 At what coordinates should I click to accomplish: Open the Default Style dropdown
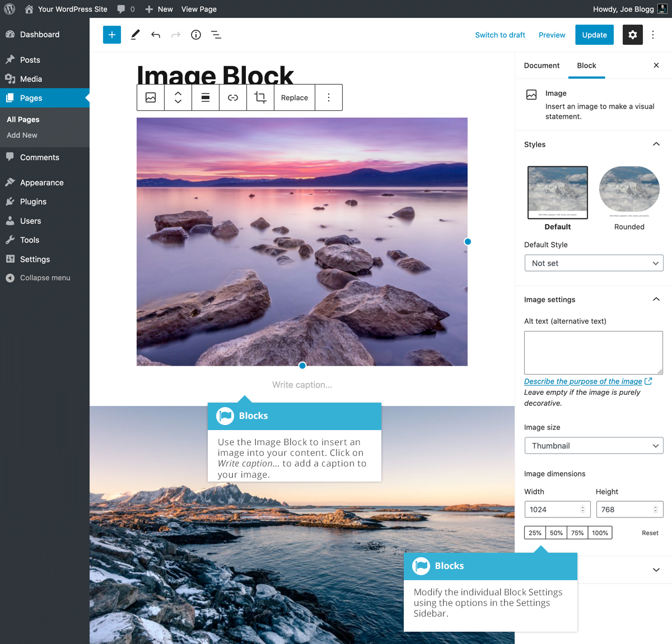coord(594,263)
